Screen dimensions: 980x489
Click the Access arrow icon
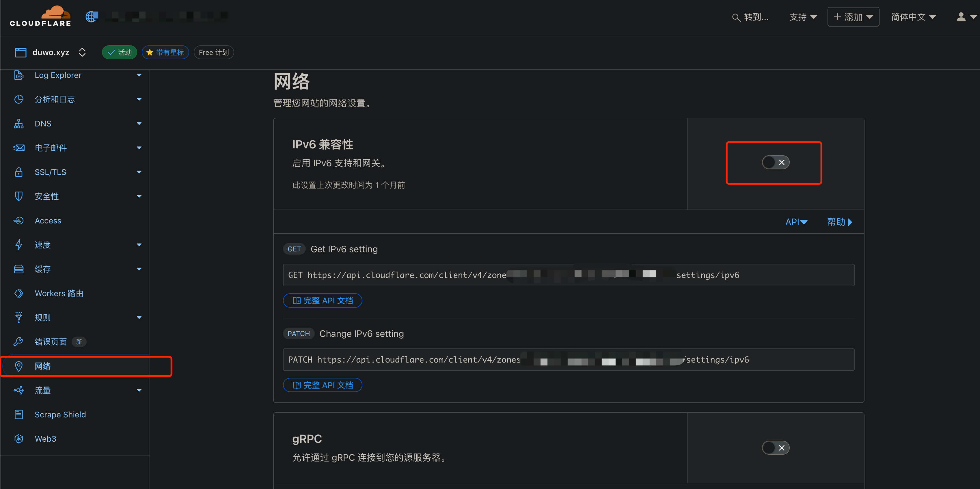[19, 221]
